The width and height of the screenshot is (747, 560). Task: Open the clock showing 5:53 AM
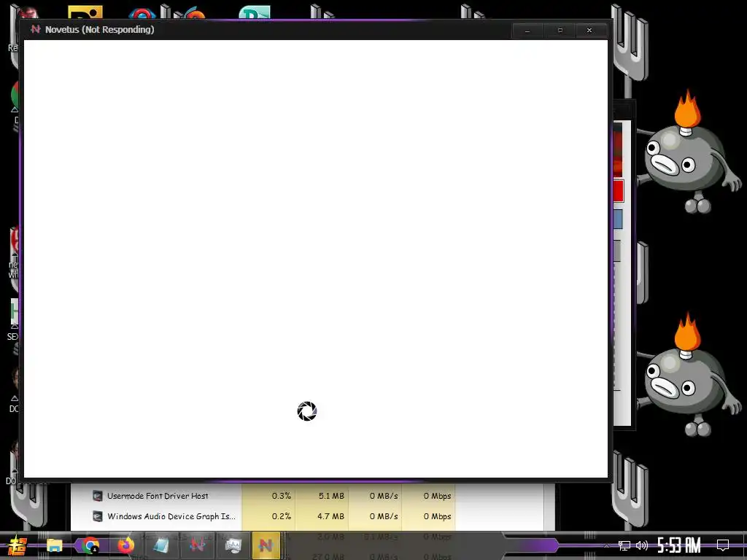point(679,545)
